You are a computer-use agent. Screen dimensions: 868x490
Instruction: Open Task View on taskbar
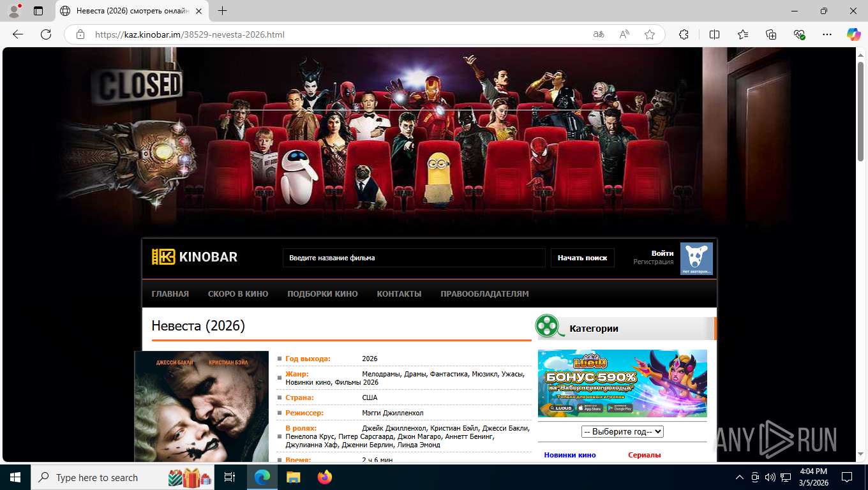(x=230, y=477)
